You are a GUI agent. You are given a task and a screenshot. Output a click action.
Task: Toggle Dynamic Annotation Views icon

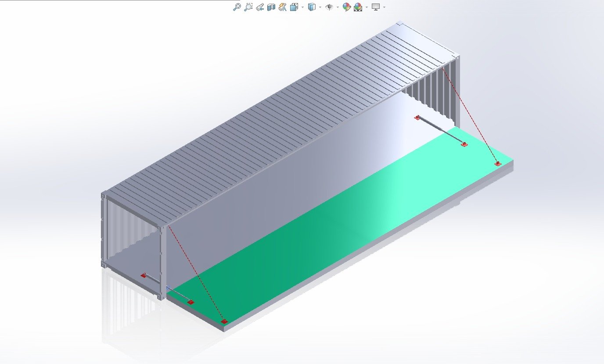(x=283, y=7)
